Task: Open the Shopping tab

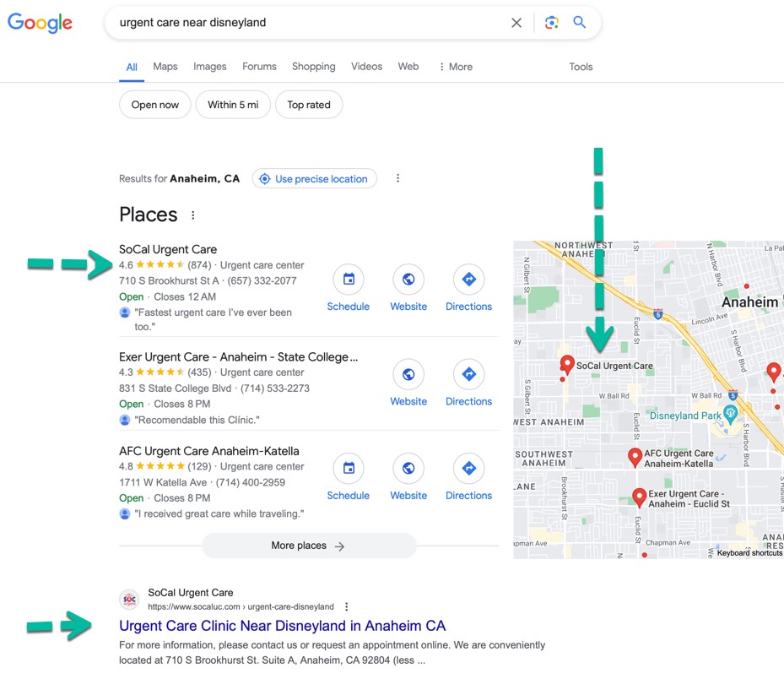Action: click(x=313, y=67)
